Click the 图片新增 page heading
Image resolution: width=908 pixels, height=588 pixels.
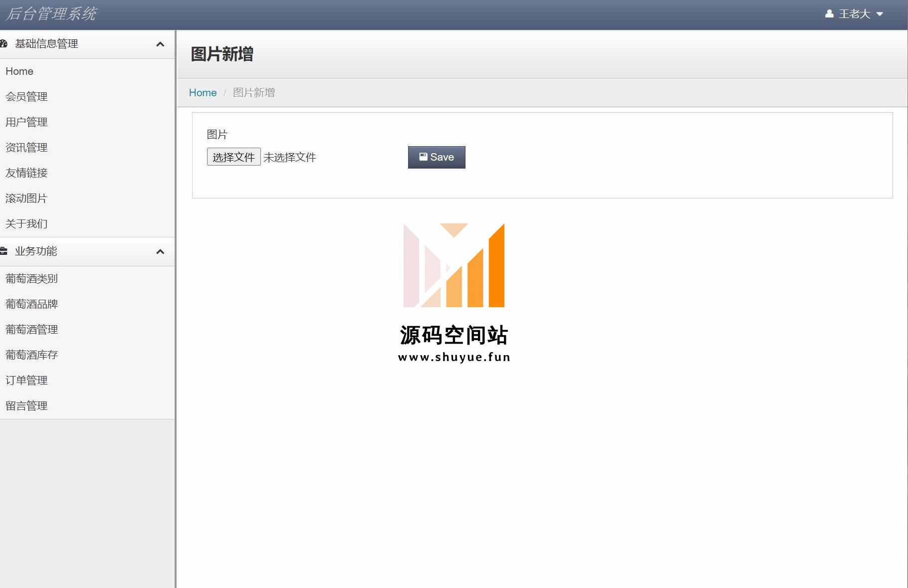pyautogui.click(x=222, y=54)
